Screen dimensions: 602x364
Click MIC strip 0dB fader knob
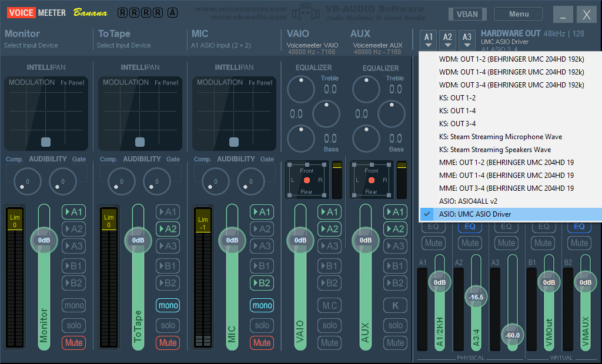pos(232,240)
